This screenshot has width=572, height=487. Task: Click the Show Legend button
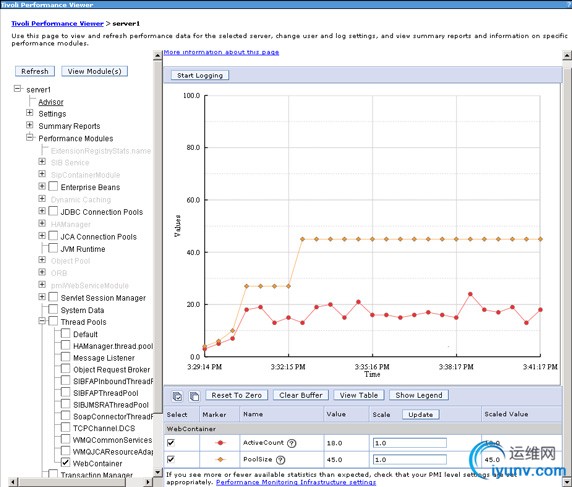coord(419,395)
